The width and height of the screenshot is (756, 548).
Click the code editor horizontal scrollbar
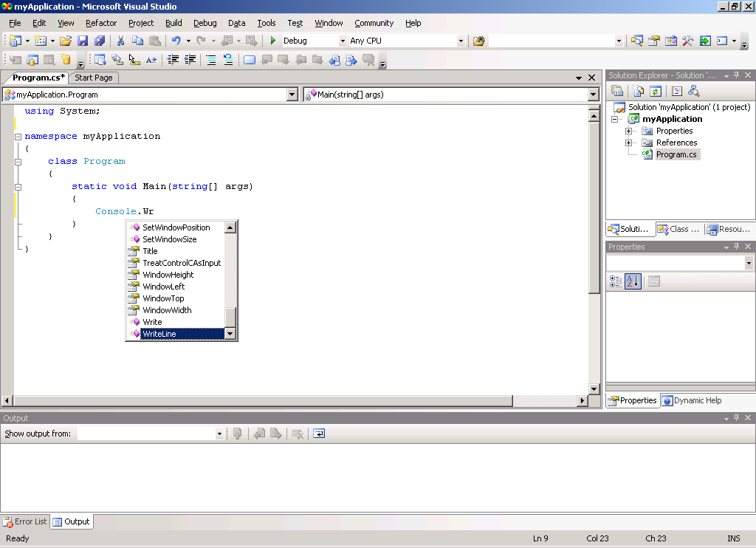[264, 400]
